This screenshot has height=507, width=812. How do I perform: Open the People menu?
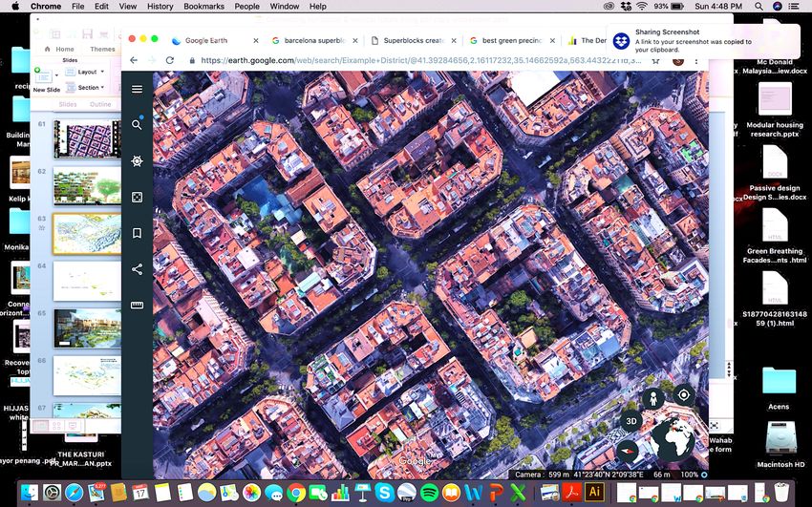pyautogui.click(x=246, y=7)
